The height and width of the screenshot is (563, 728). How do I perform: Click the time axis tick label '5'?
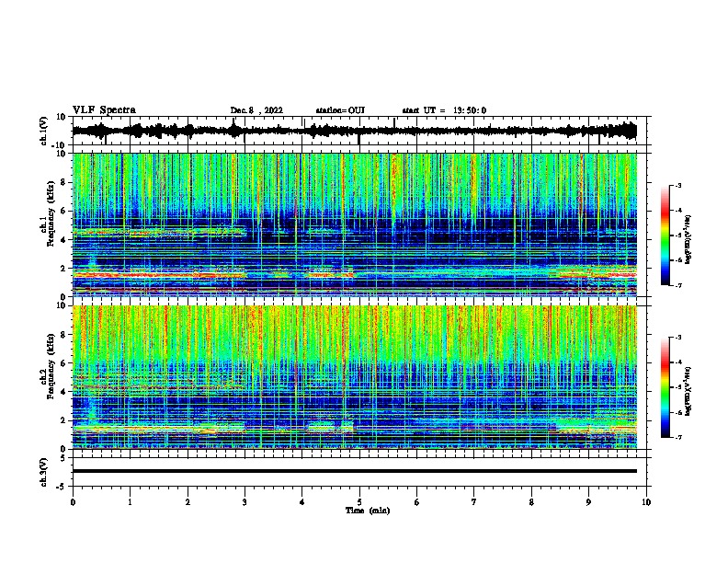click(x=359, y=502)
